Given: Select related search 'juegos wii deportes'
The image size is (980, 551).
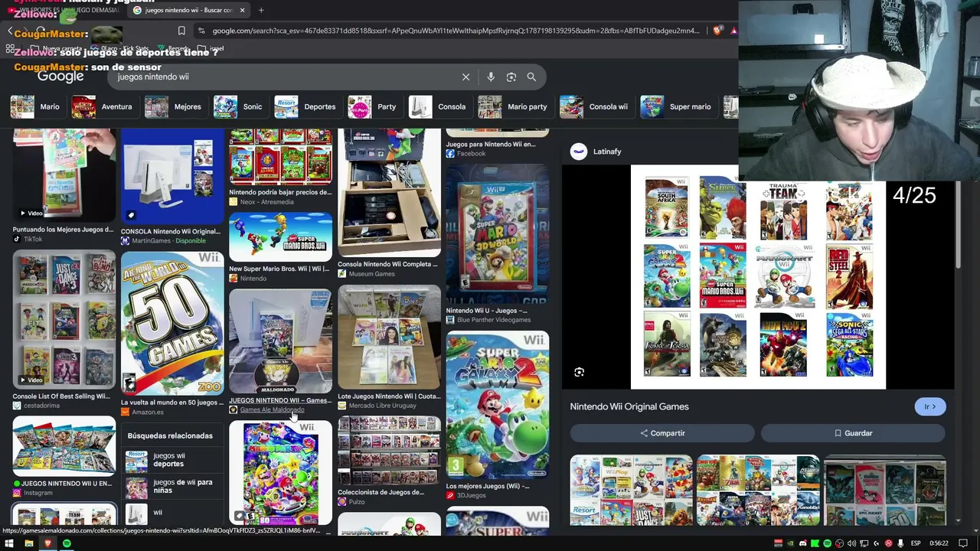Looking at the screenshot, I should pyautogui.click(x=172, y=460).
